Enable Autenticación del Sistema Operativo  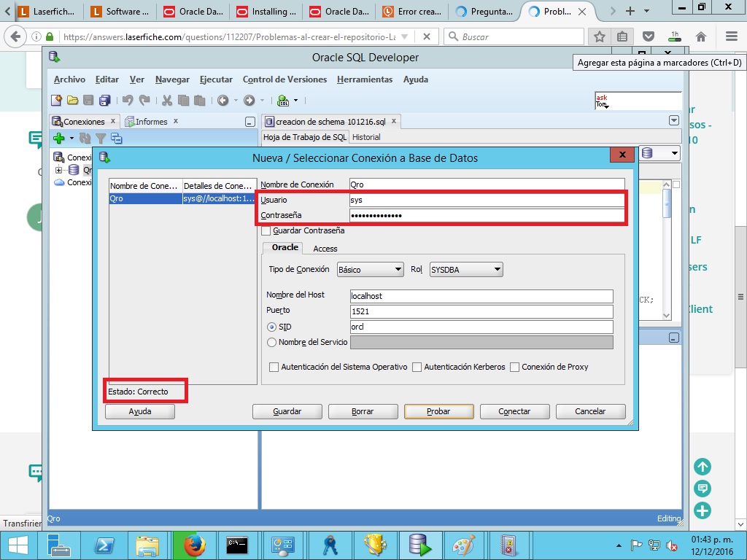pos(274,367)
